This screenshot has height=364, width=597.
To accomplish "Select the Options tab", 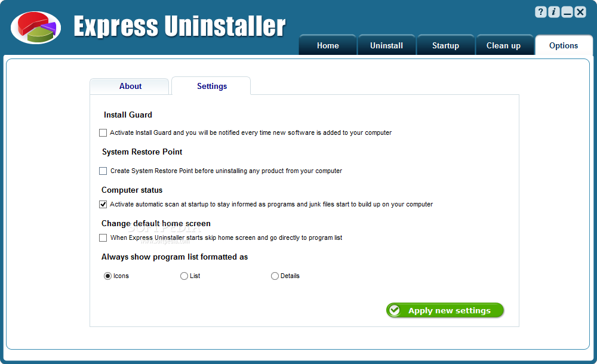I will pos(564,45).
